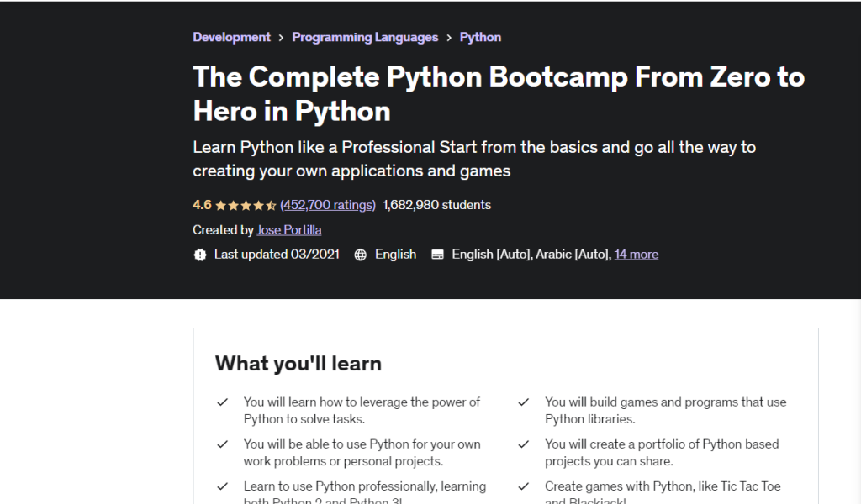Click the globe icon beside English
Viewport: 861px width, 504px height.
[x=362, y=254]
